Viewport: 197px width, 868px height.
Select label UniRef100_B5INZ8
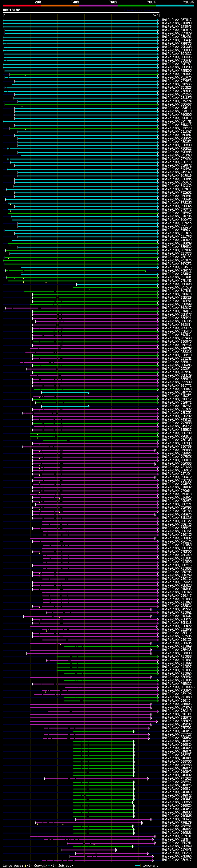click(x=176, y=88)
